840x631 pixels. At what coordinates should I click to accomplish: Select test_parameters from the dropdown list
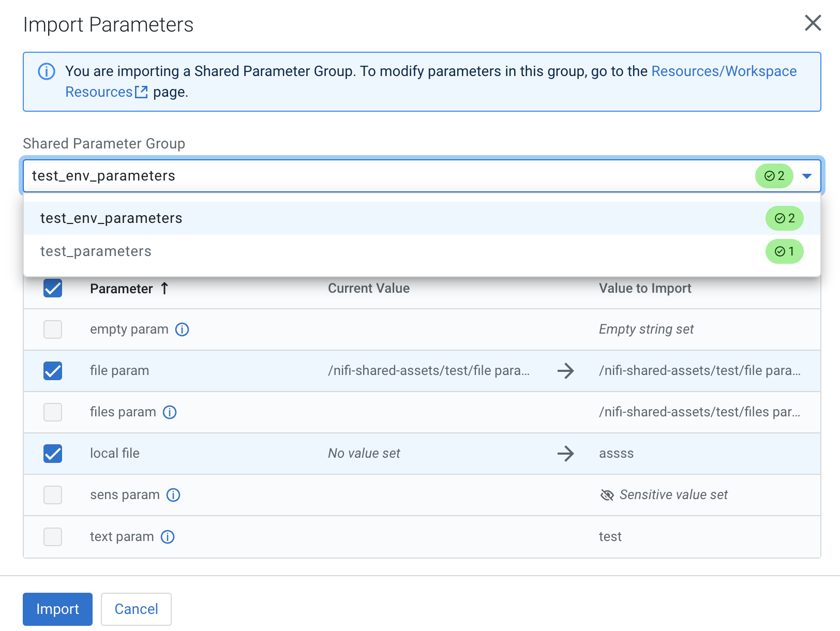[96, 251]
